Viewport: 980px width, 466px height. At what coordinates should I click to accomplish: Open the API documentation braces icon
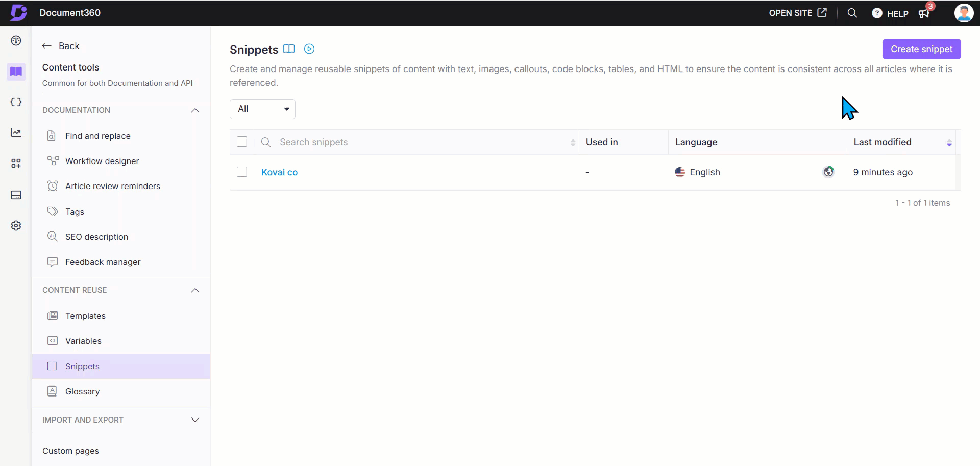coord(16,102)
